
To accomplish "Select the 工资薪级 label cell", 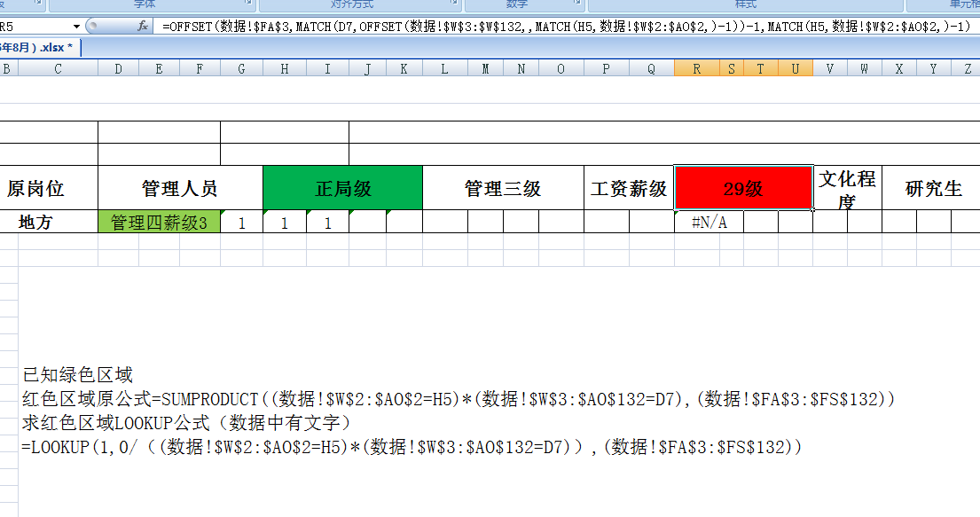I will pyautogui.click(x=629, y=188).
